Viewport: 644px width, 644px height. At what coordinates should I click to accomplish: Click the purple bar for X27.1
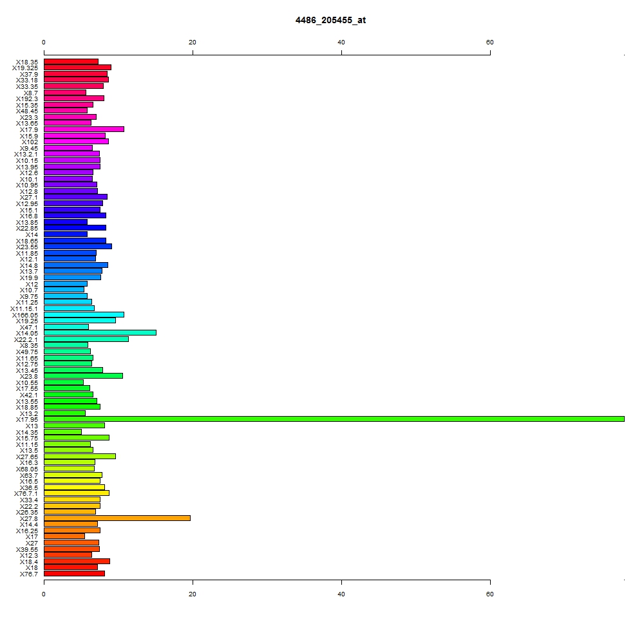pos(75,196)
